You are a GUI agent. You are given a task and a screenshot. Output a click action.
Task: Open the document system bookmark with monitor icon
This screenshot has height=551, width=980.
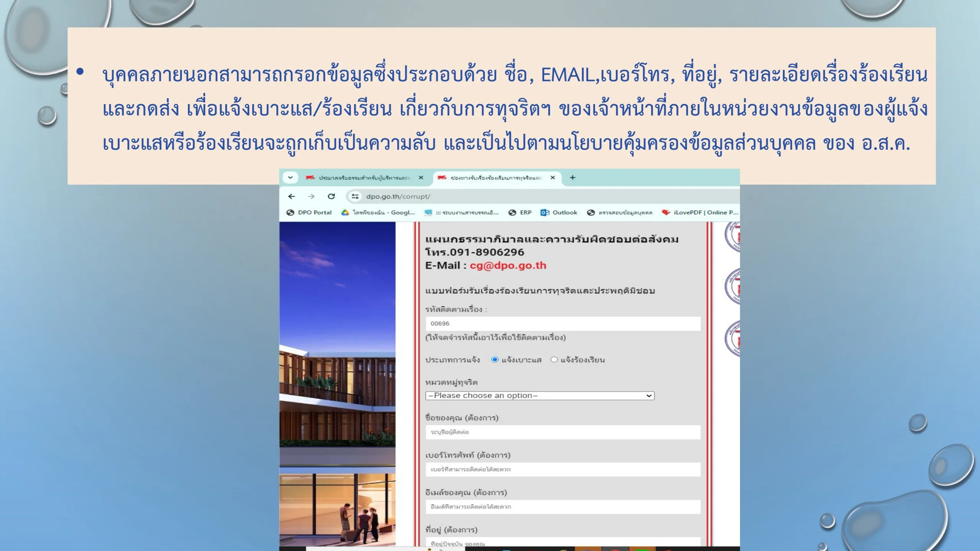click(x=462, y=212)
